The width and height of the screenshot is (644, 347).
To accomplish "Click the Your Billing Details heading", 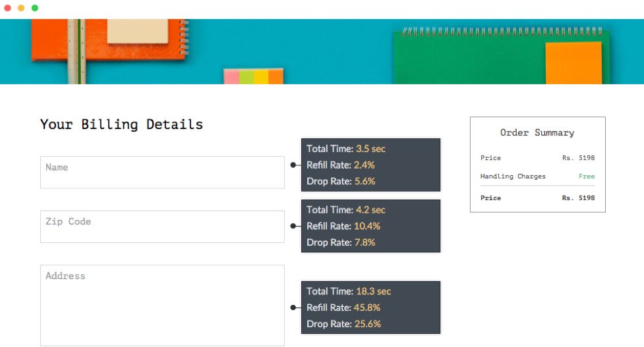I will [x=121, y=124].
